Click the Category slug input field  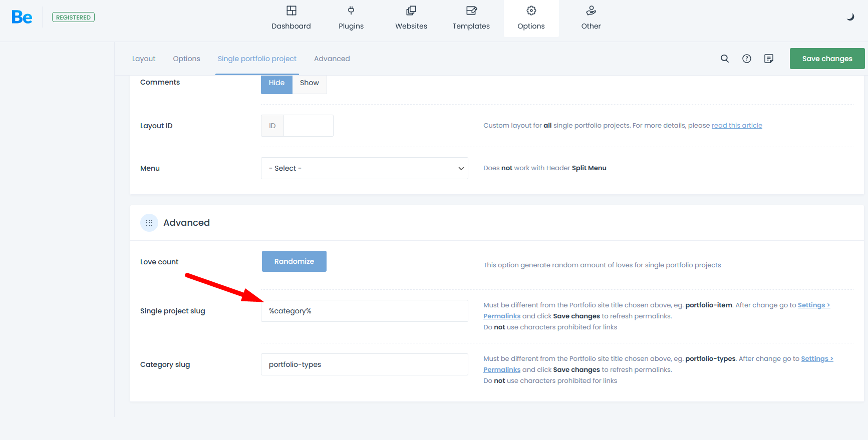[364, 364]
